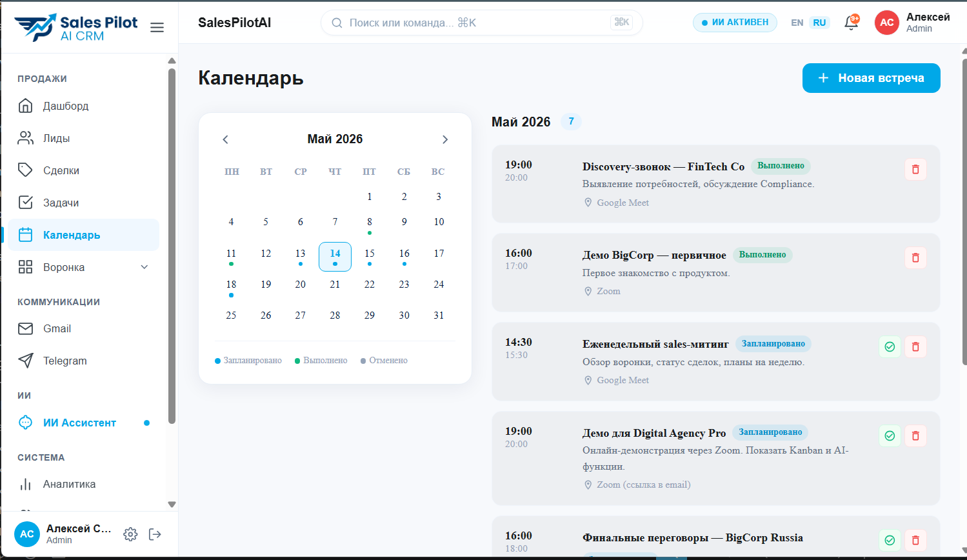Select May 11 in the calendar
This screenshot has height=560, width=967.
(x=231, y=257)
